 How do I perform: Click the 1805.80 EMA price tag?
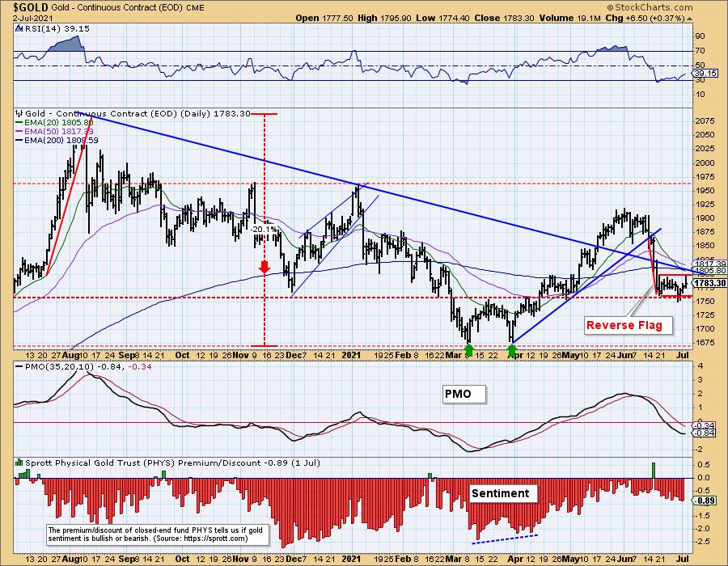tap(709, 271)
